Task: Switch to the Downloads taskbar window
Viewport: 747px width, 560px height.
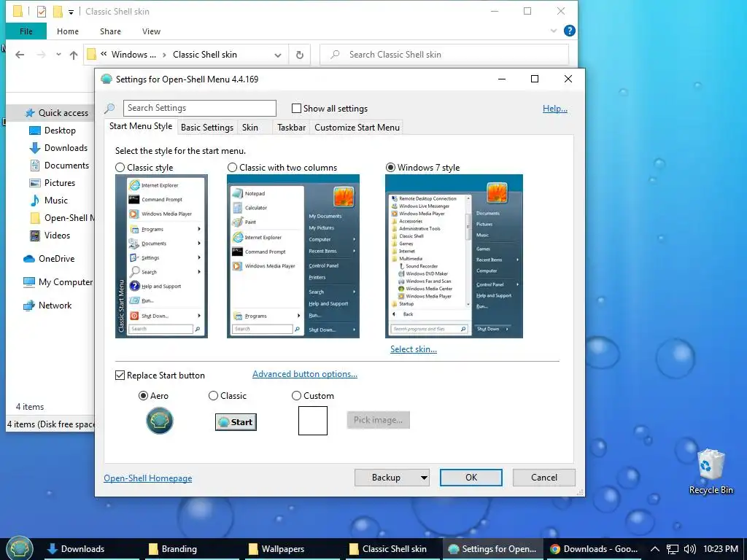Action: (x=91, y=549)
